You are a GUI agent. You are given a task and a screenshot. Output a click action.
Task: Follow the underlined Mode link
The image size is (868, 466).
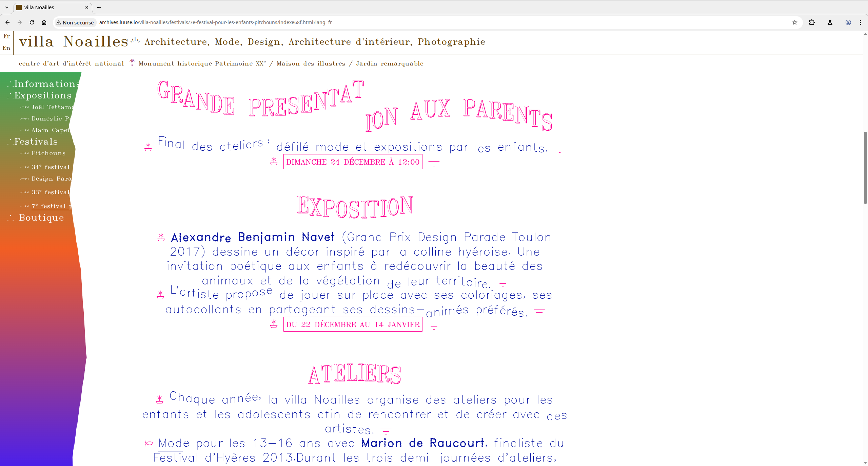coord(174,443)
